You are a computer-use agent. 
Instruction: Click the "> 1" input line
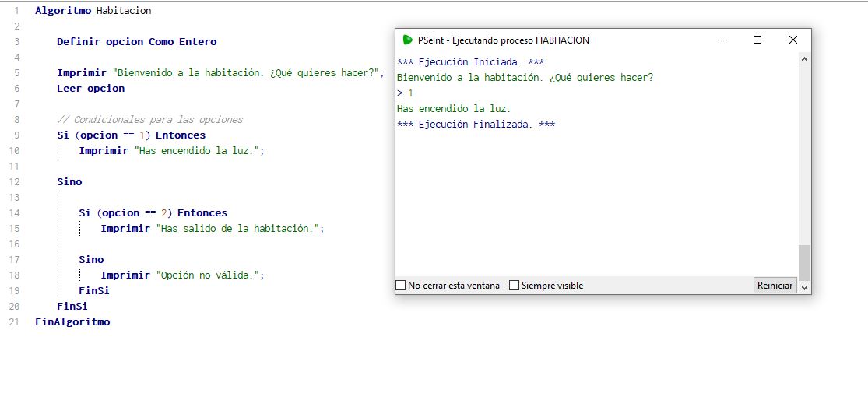[x=406, y=93]
